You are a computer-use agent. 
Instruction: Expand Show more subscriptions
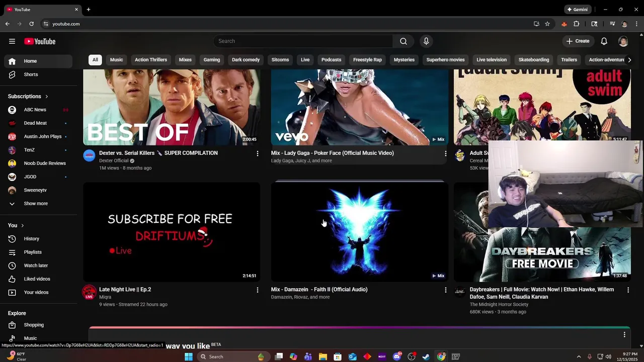[x=36, y=204]
